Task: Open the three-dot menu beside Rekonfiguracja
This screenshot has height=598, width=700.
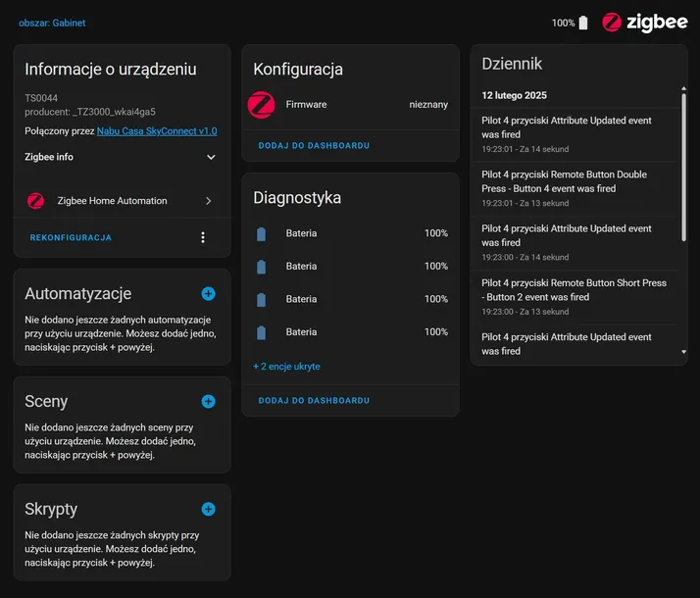Action: click(203, 237)
